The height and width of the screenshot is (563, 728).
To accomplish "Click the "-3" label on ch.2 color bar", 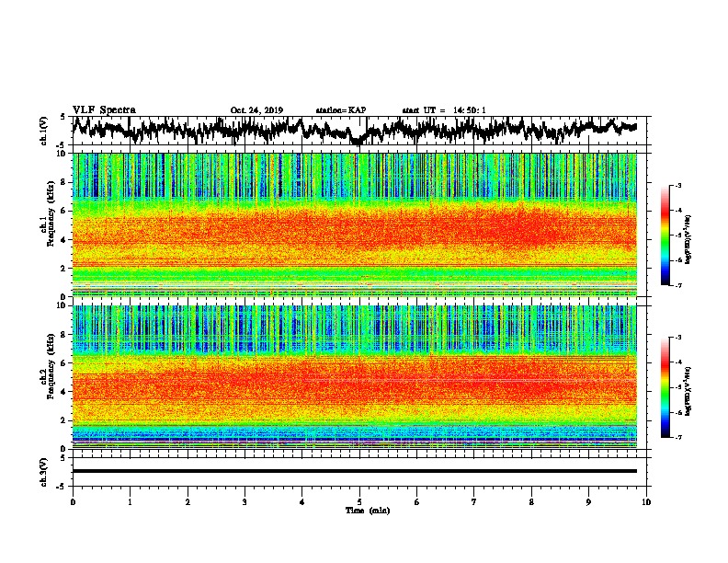I will pyautogui.click(x=678, y=338).
